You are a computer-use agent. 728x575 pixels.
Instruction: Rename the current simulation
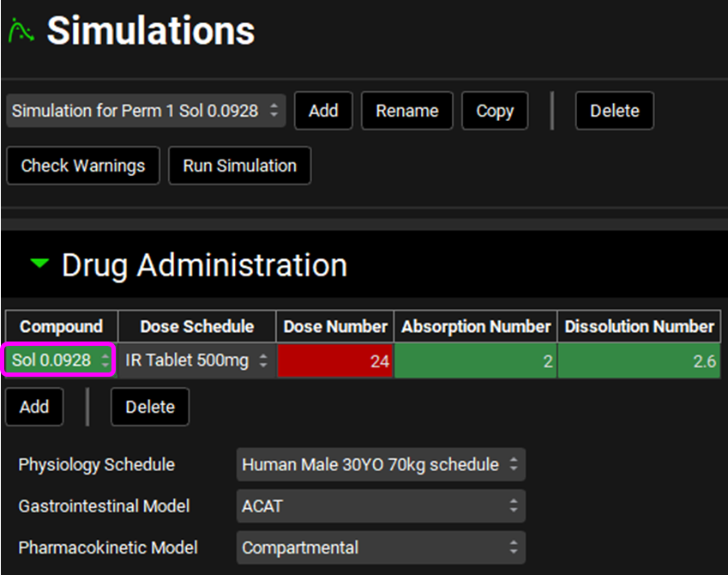pyautogui.click(x=406, y=111)
